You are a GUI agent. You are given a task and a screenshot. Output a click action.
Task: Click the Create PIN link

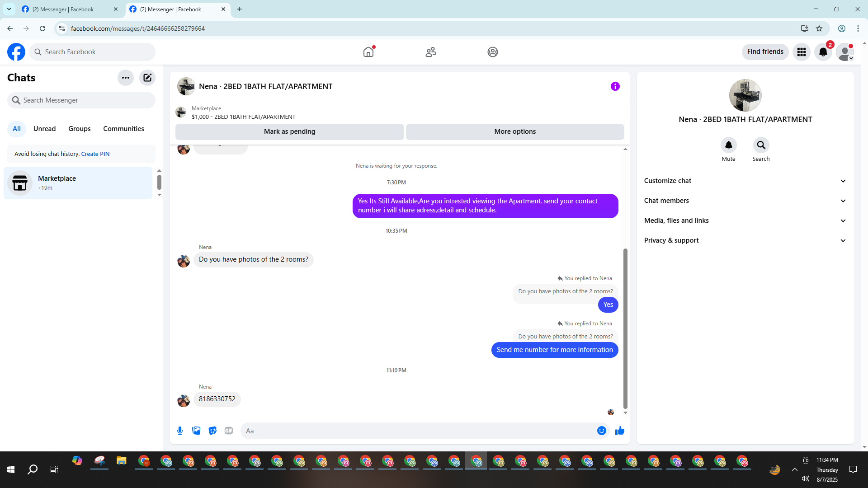point(95,154)
